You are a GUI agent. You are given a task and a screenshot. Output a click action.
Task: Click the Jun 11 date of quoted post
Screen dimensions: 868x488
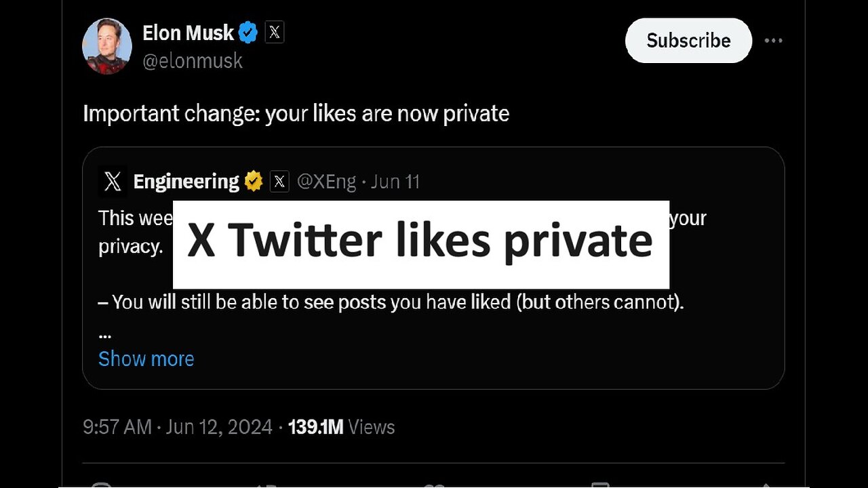(x=395, y=182)
